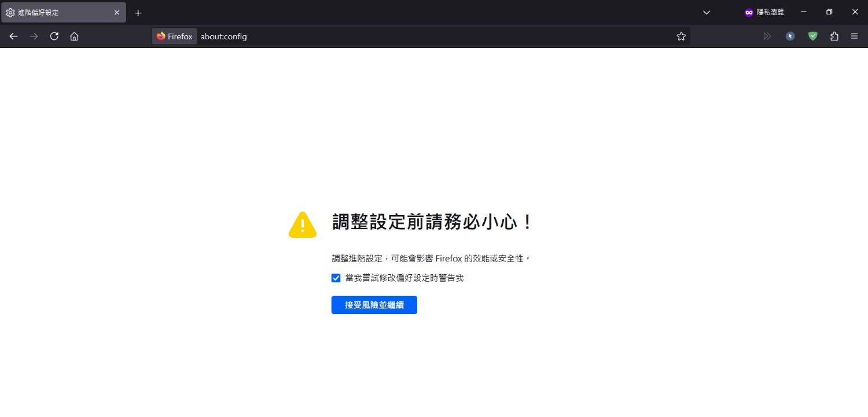
Task: Open the Extensions puzzle-piece menu
Action: tap(834, 36)
